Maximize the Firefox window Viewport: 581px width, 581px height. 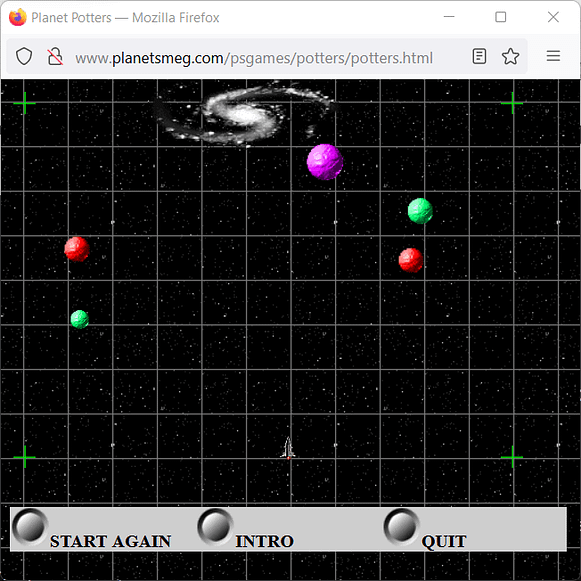(x=501, y=17)
